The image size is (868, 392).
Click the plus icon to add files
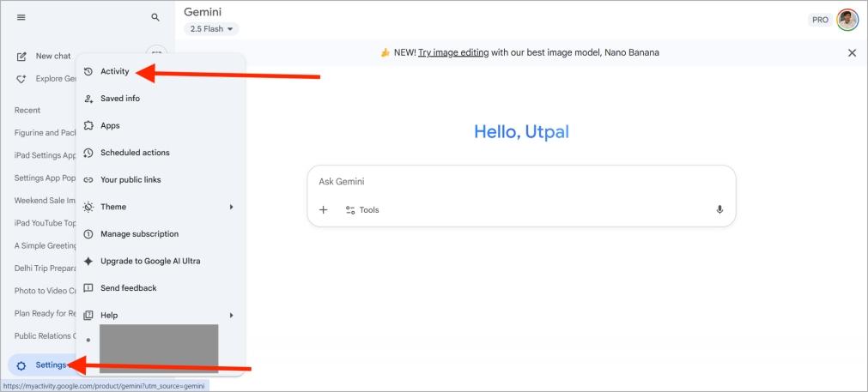point(324,210)
